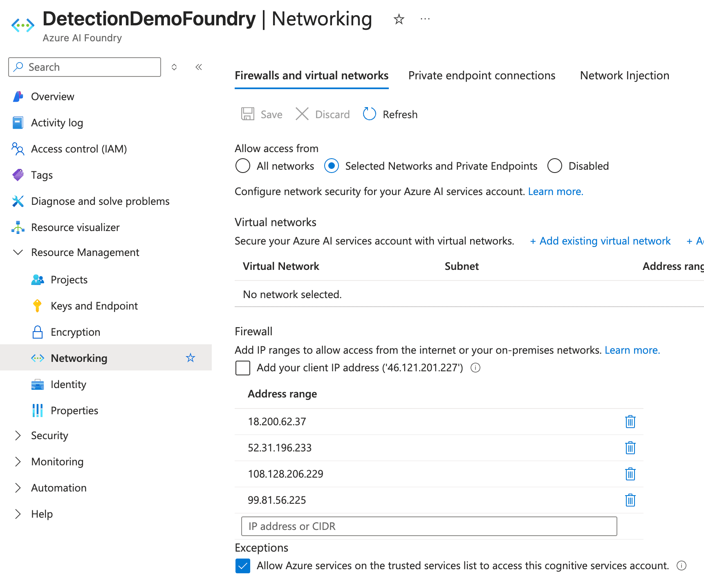Click the purple Tags icon

click(18, 175)
